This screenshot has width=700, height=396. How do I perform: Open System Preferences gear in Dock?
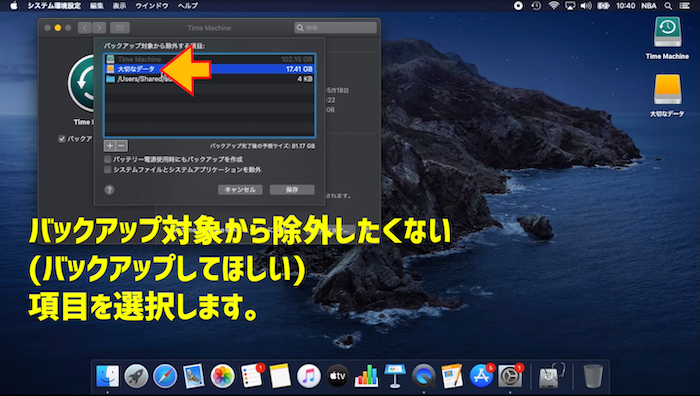coord(510,376)
